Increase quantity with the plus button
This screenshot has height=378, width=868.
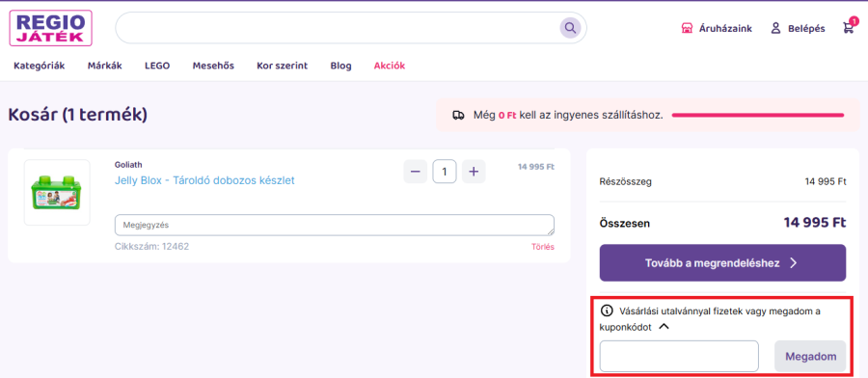(474, 172)
